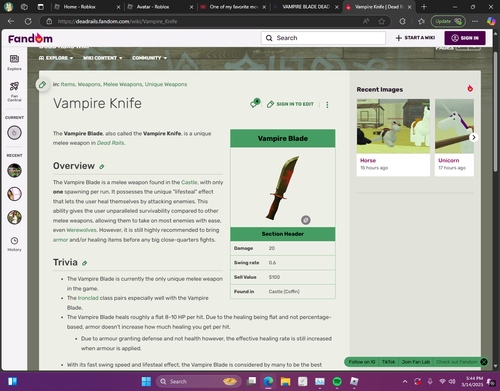Show hidden system tray icons

[x=405, y=381]
